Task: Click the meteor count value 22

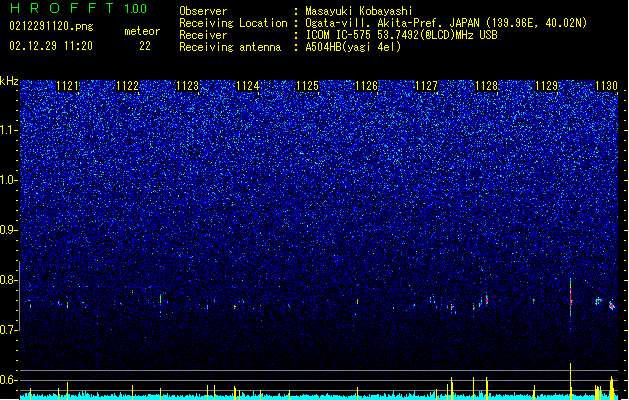Action: (145, 46)
